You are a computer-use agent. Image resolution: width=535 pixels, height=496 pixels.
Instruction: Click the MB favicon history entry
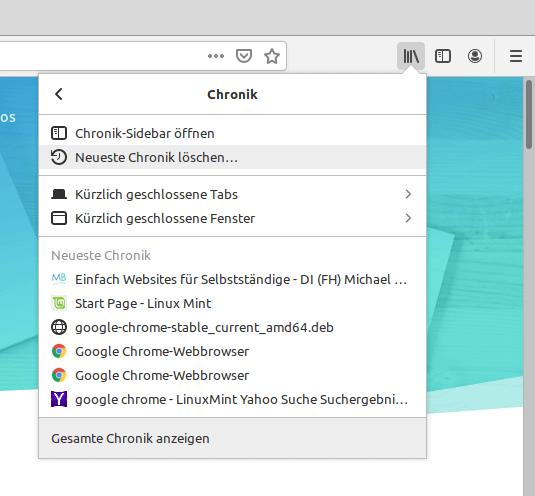[59, 279]
